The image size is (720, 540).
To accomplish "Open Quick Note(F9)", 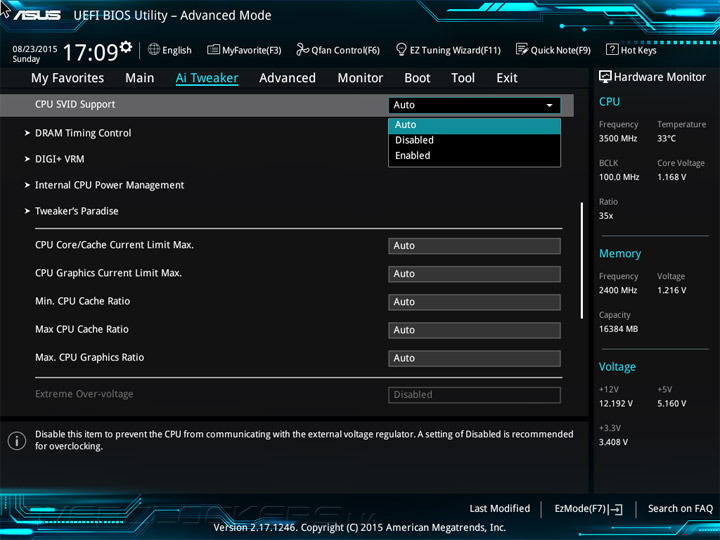I will pos(553,50).
